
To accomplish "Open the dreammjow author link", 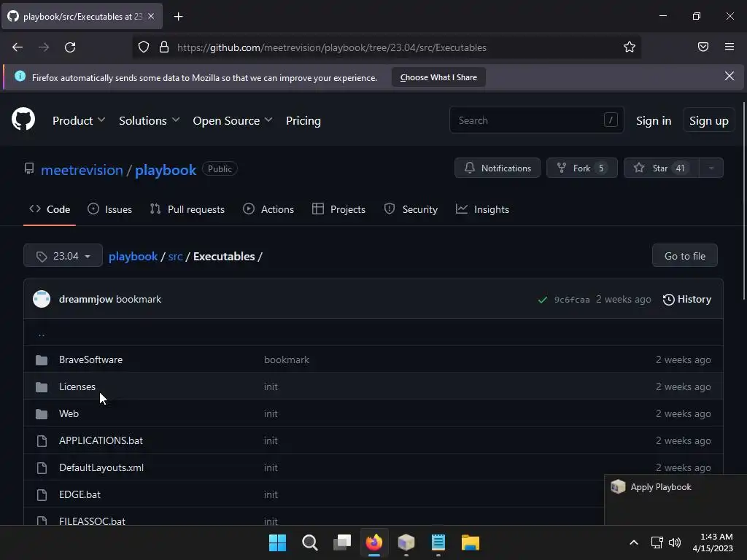I will 86,299.
